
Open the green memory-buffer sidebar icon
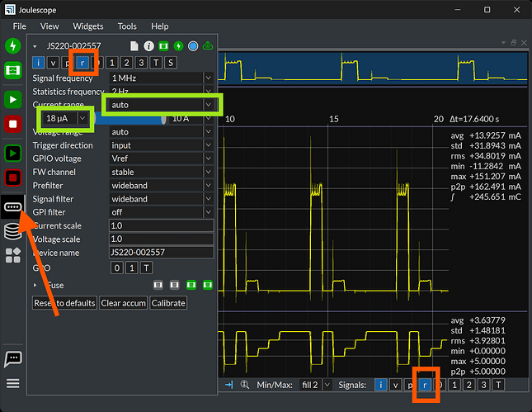[x=13, y=70]
